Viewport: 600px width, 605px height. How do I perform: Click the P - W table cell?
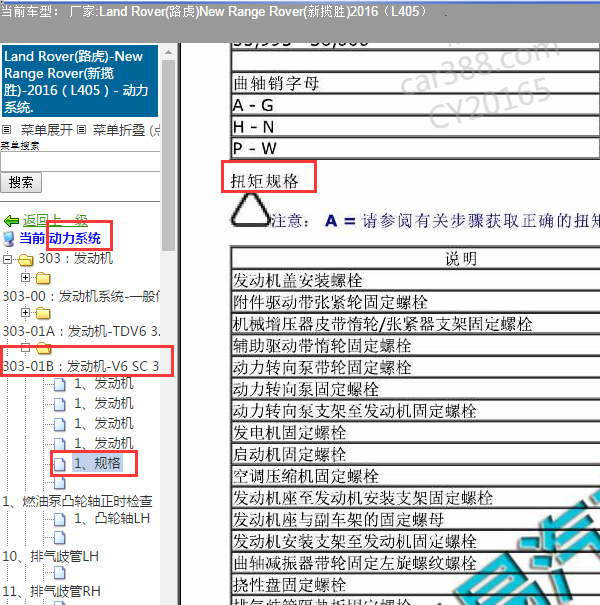pos(415,148)
